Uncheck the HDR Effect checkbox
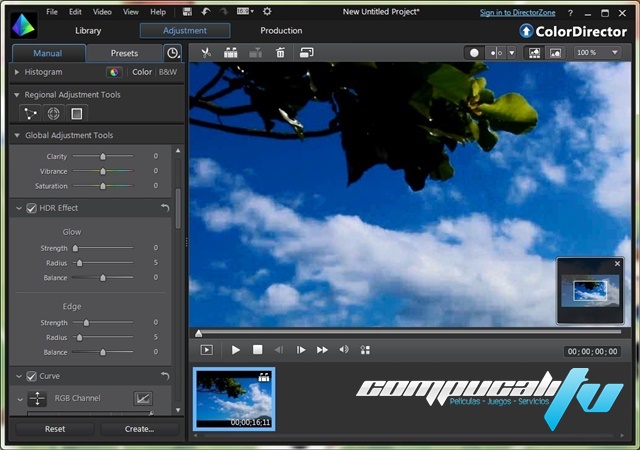Viewport: 640px width, 450px height. click(x=31, y=208)
